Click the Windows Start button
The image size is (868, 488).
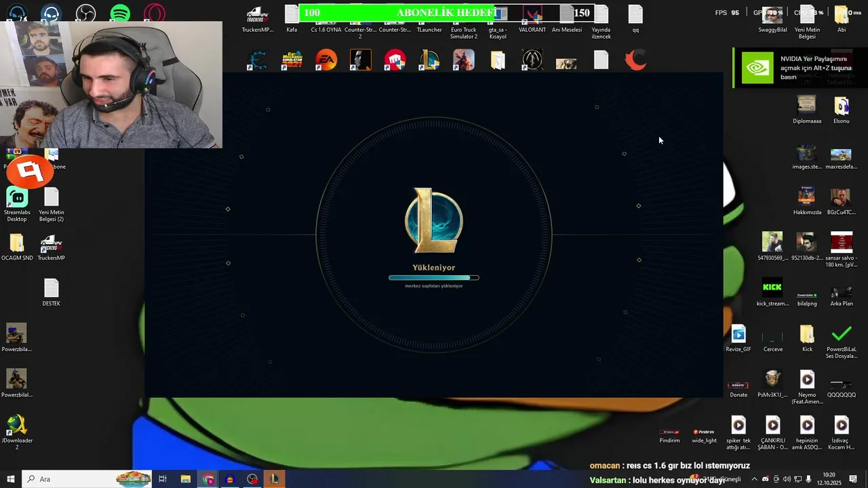[11, 479]
